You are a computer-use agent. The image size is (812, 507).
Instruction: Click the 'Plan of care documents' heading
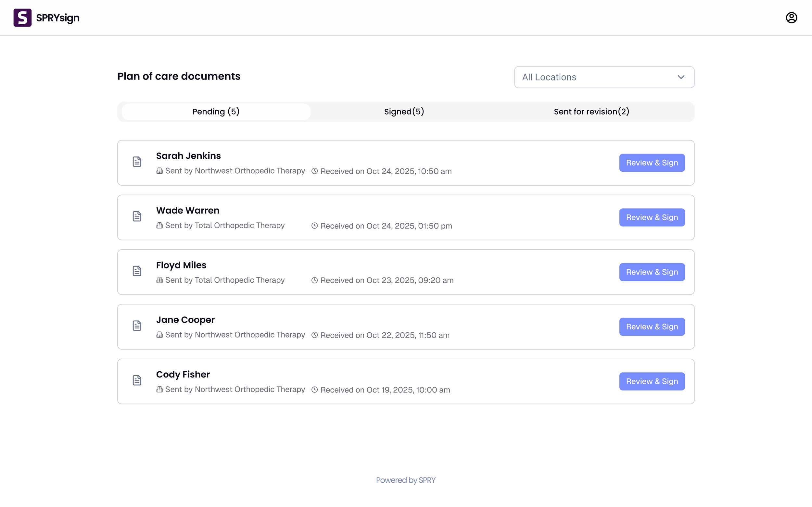click(x=179, y=77)
